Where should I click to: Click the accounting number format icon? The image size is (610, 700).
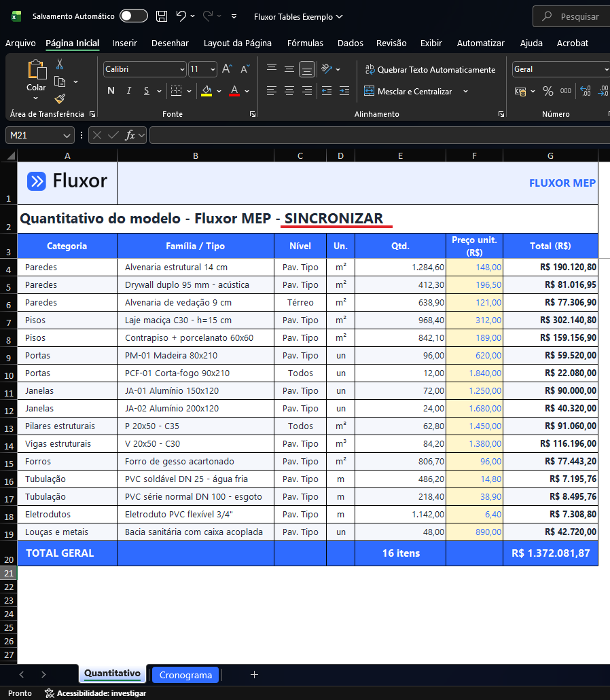(x=520, y=91)
